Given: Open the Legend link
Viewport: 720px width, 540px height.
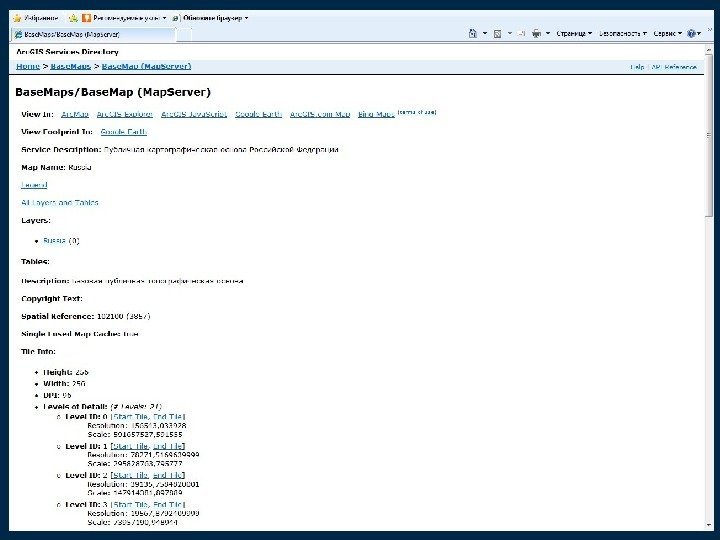Looking at the screenshot, I should [34, 185].
